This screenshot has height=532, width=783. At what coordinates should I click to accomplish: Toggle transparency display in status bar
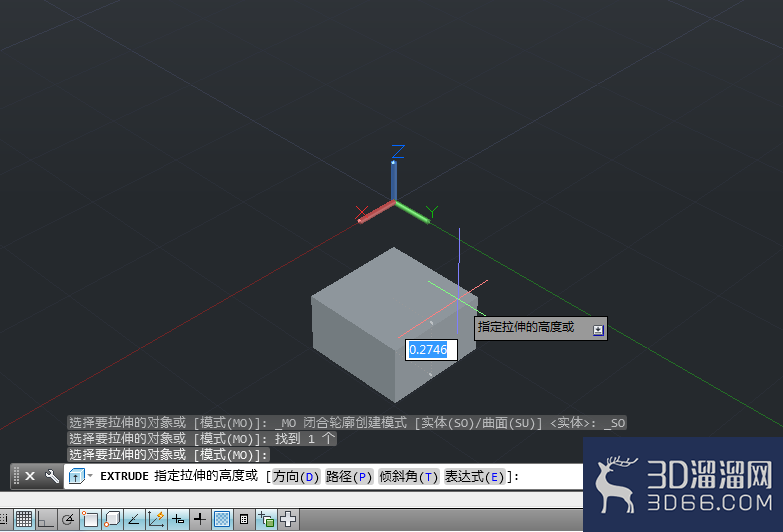click(222, 520)
